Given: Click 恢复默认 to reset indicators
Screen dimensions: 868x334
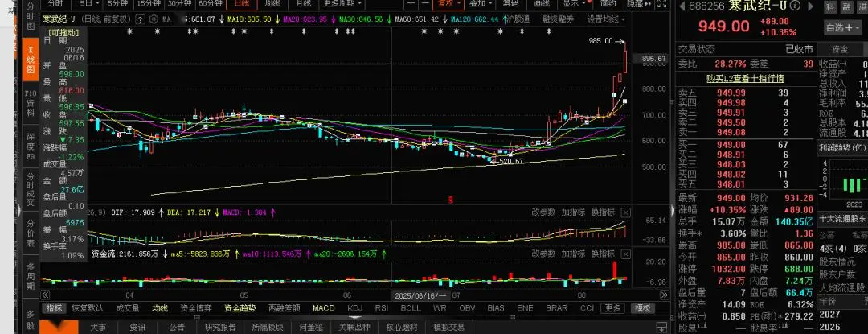Looking at the screenshot, I should (x=88, y=308).
